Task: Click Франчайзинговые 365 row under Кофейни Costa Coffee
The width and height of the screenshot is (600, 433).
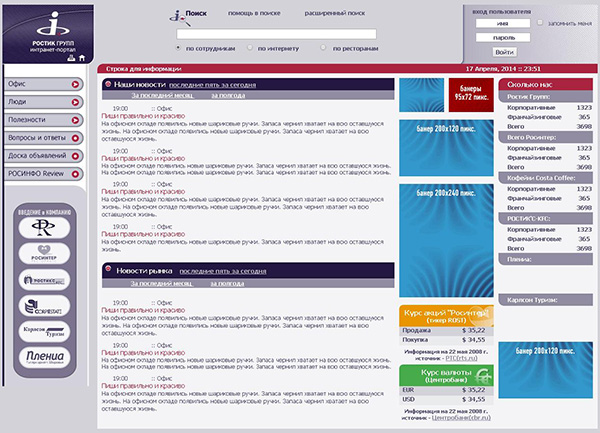Action: (x=549, y=199)
